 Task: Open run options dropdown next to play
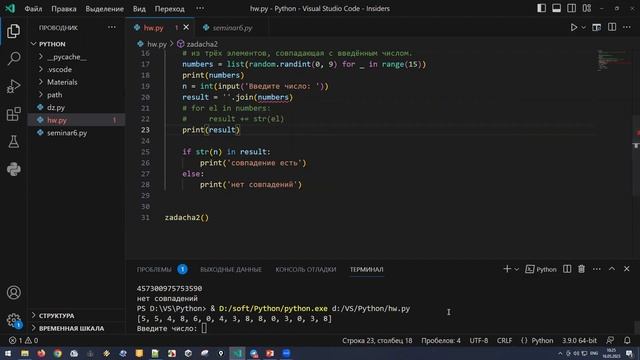point(583,27)
